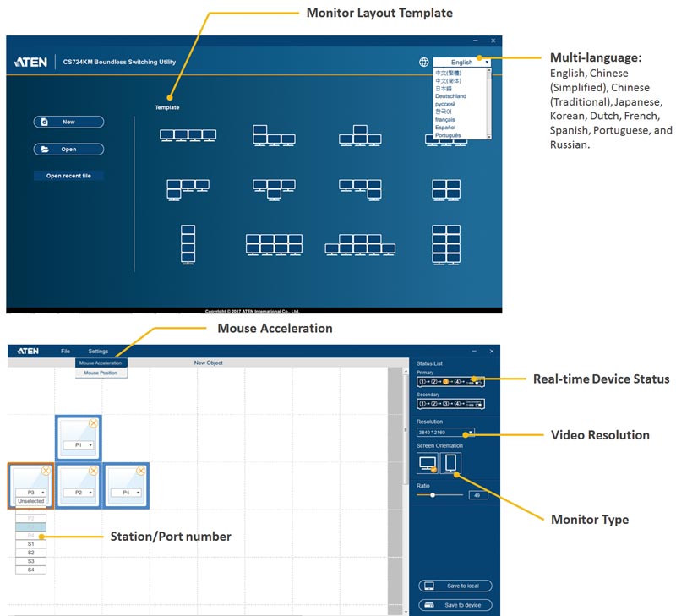Set screen orientation to landscape monitor
Image resolution: width=676 pixels, height=616 pixels.
click(x=428, y=463)
